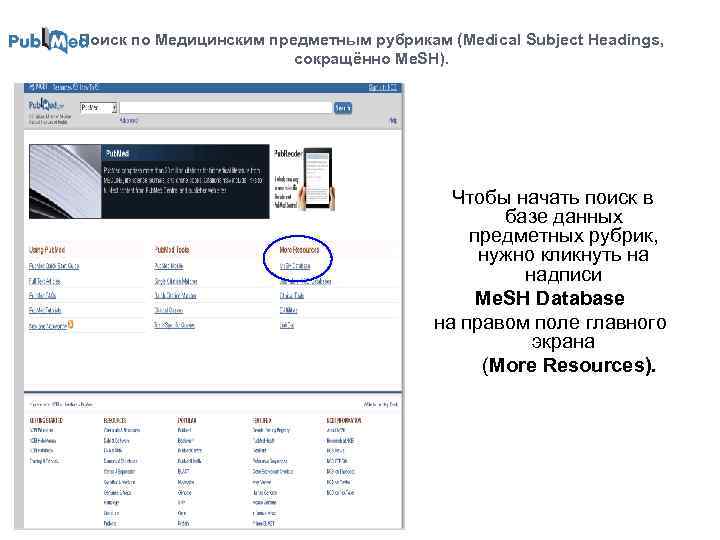Screen dimensions: 720x540
Task: Open Topic-Specific Queries link
Action: (174, 325)
